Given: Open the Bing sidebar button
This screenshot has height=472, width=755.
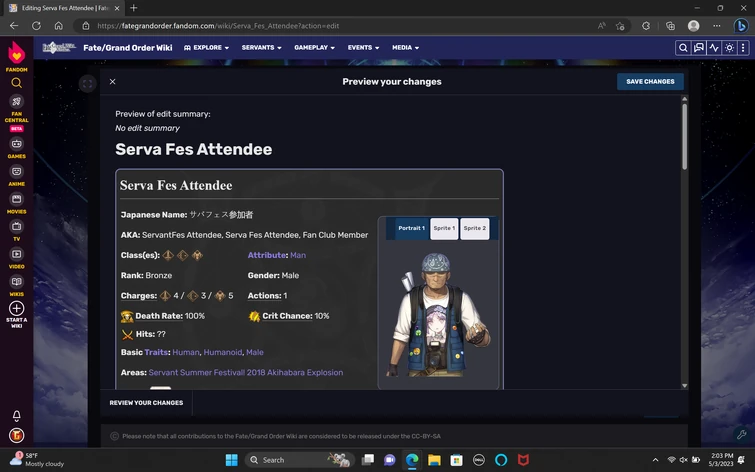Looking at the screenshot, I should 741,26.
